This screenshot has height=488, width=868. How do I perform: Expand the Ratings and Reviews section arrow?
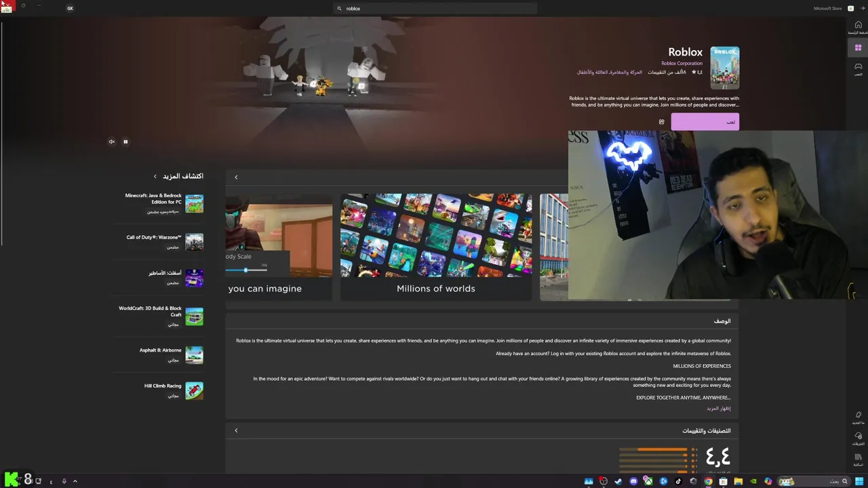(x=236, y=430)
